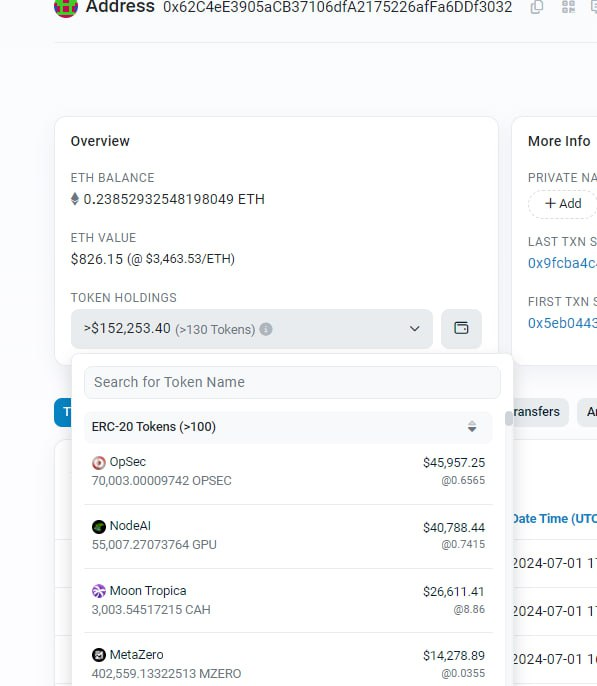Open the OpSec token entry
This screenshot has width=597, height=686.
[288, 472]
